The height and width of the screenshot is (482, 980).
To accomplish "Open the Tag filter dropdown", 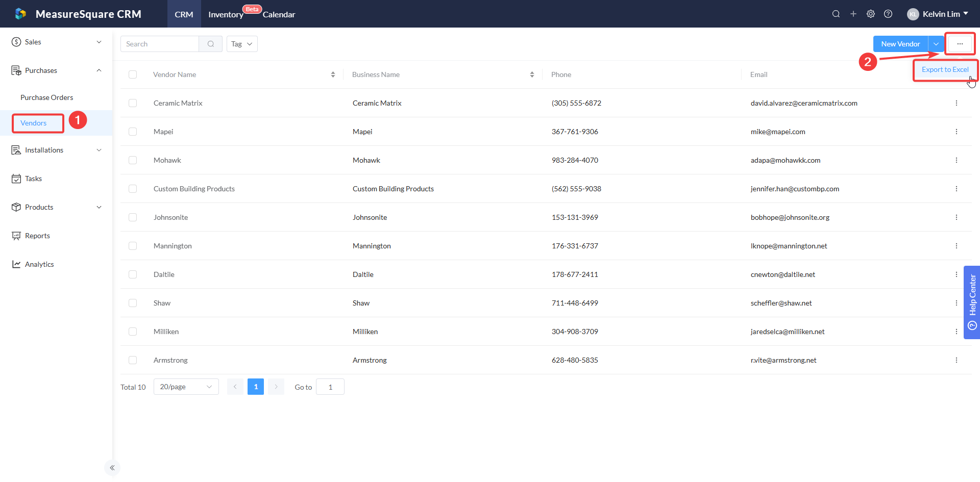I will point(242,44).
